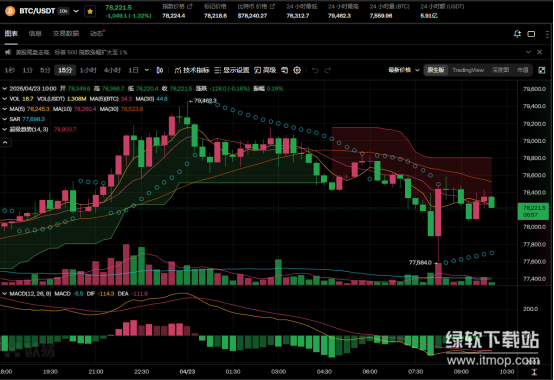Select the 15分 timeframe
This screenshot has height=380, width=554.
pos(65,70)
